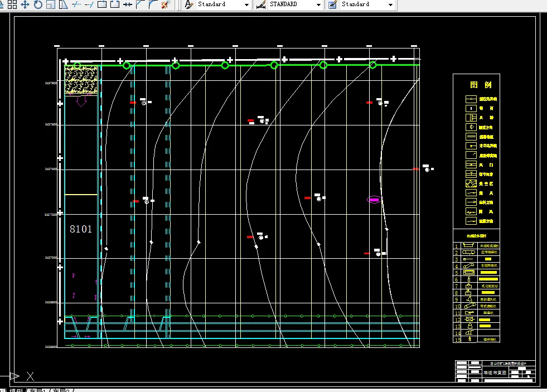Click the 图例 legend title
The image size is (547, 392).
coord(481,85)
